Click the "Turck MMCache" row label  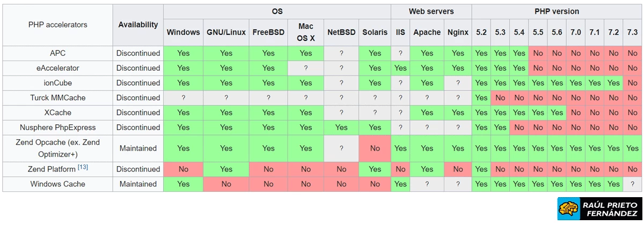(x=57, y=97)
